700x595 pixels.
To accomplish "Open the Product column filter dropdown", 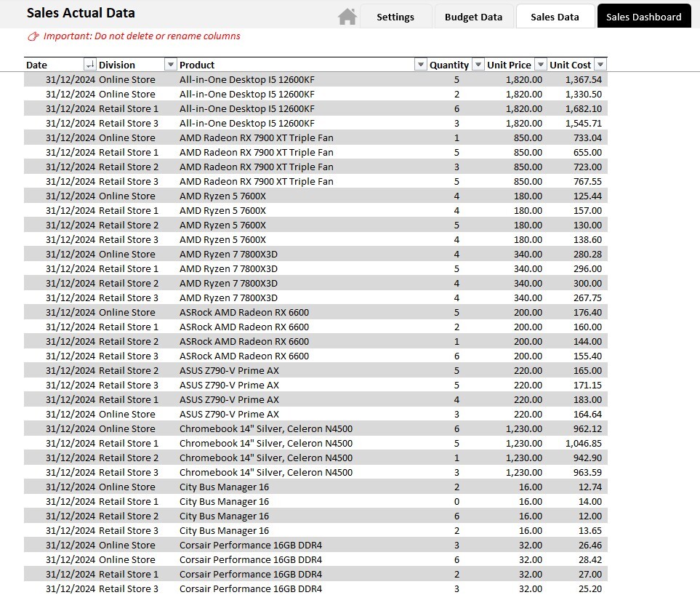I will click(x=421, y=65).
